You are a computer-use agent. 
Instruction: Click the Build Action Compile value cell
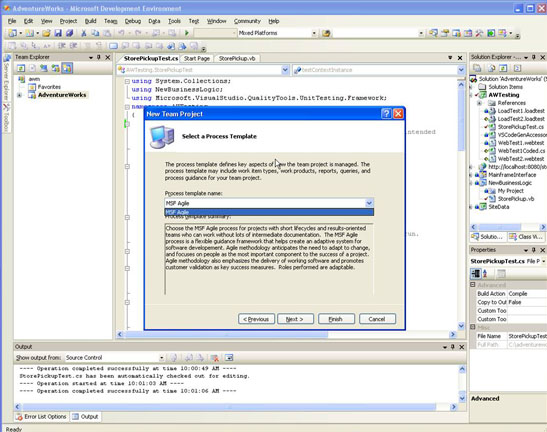pos(527,294)
